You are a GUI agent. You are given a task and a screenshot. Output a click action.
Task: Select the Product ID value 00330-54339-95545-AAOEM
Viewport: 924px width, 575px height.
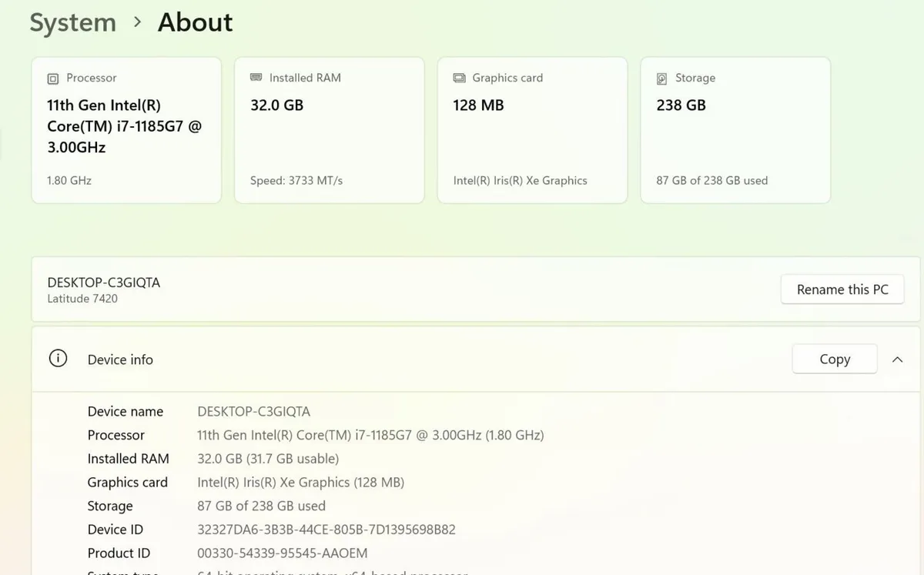[283, 553]
